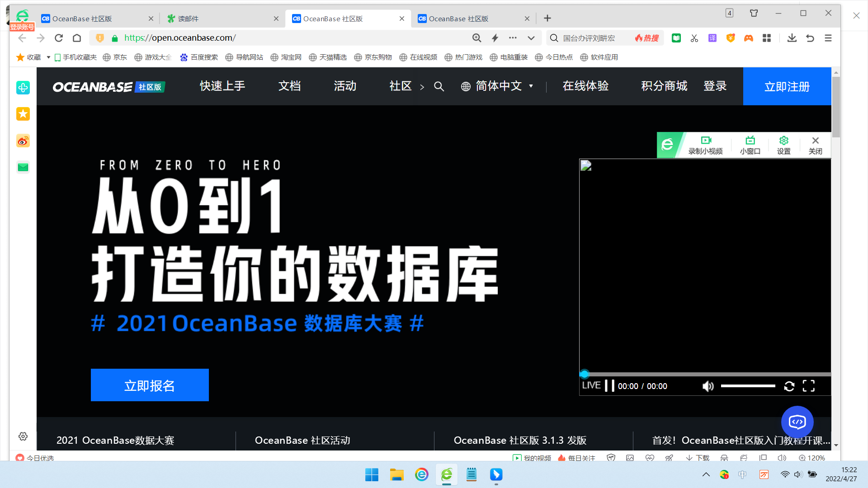Viewport: 868px width, 488px height.
Task: Reload the page with the refresh icon
Action: [x=59, y=38]
